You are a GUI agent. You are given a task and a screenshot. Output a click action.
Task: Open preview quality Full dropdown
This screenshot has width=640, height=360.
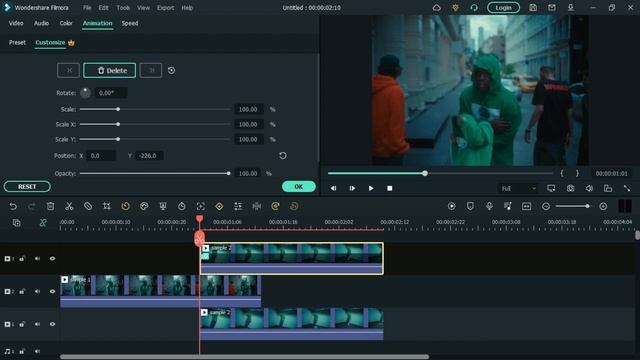(x=518, y=188)
